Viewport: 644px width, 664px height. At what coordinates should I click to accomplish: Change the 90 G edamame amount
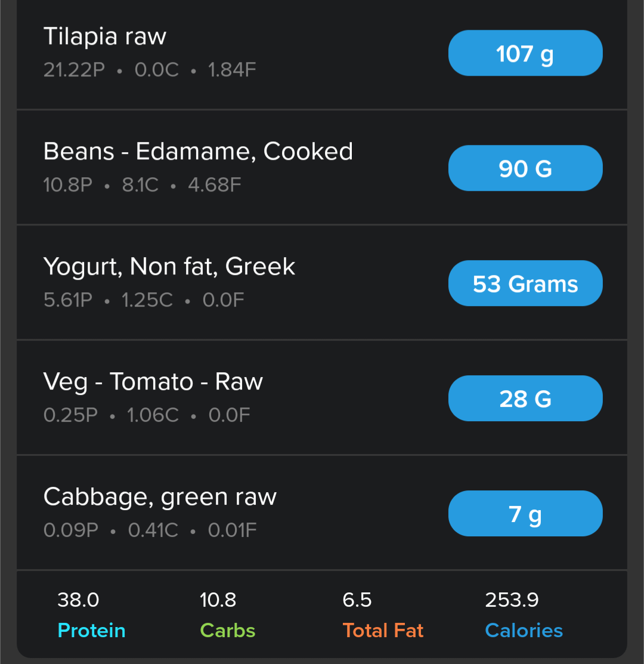point(525,169)
